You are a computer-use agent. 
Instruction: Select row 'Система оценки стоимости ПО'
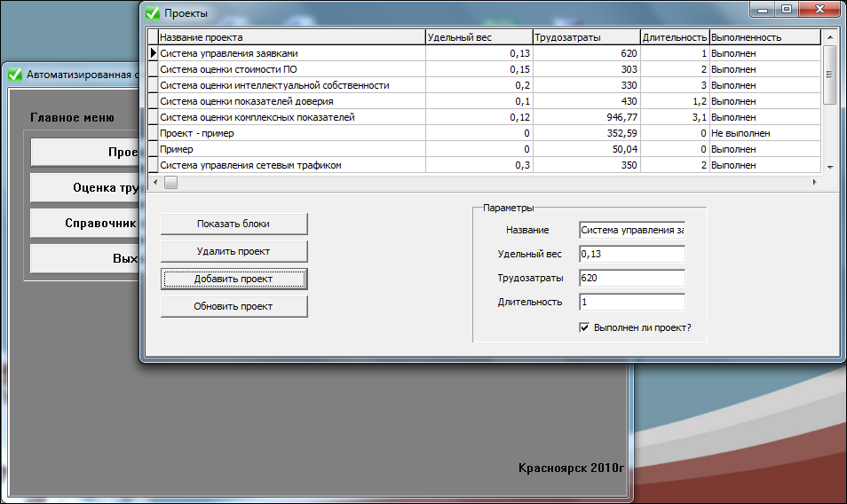[x=291, y=69]
